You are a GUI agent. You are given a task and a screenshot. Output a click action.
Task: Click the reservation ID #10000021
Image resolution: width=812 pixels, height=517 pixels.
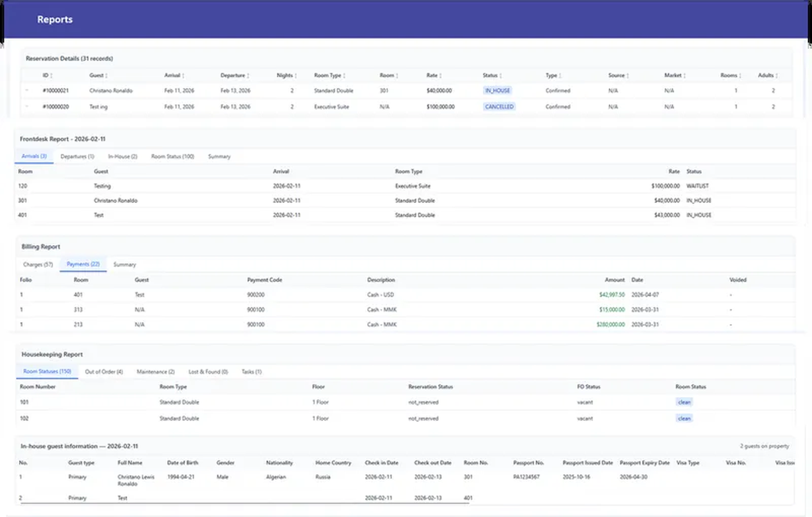tap(56, 90)
